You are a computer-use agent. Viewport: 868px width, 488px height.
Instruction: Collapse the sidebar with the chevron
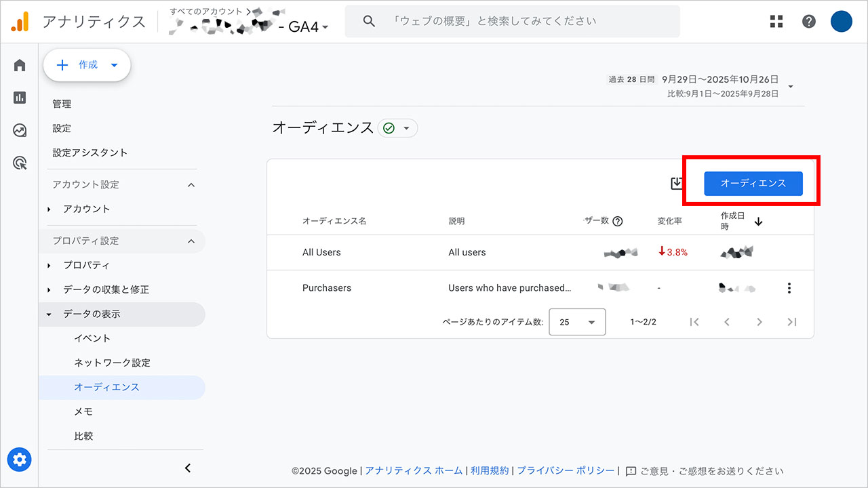point(188,468)
